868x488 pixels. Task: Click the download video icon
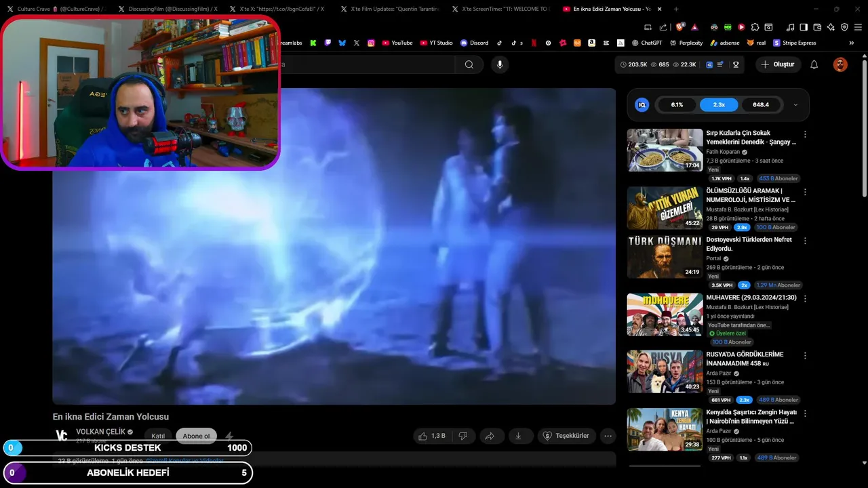[x=518, y=436]
